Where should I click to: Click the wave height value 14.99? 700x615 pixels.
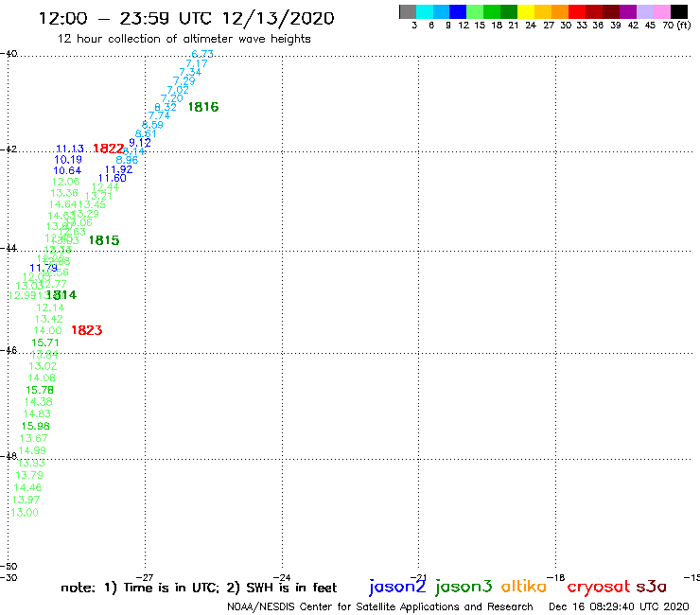32,450
